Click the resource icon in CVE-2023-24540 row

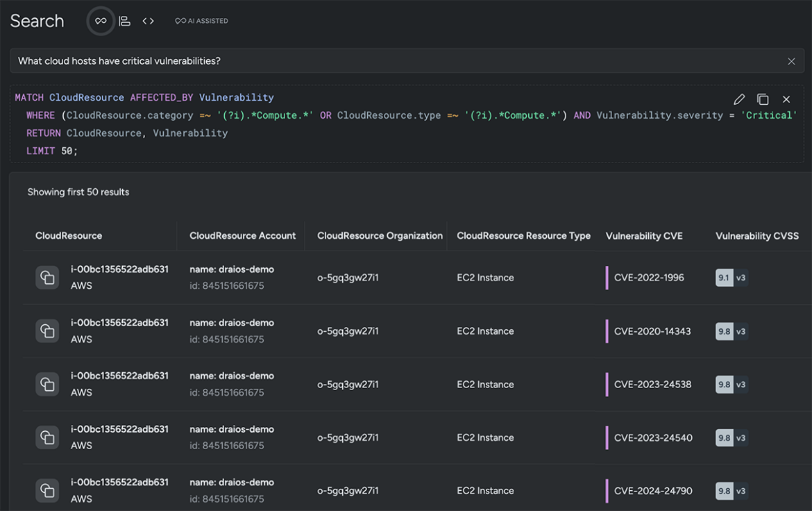click(x=47, y=437)
